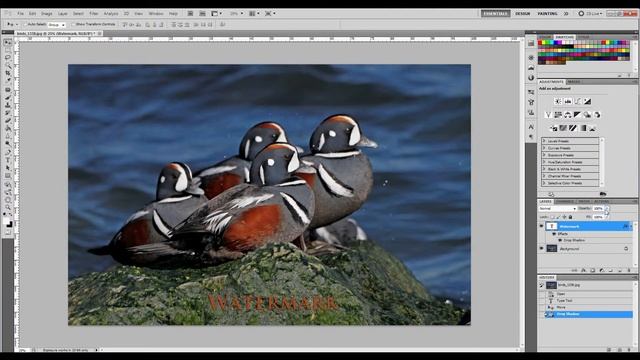Screen dimensions: 640x360
Task: Open the Normal blend mode dropdown
Action: [x=558, y=209]
